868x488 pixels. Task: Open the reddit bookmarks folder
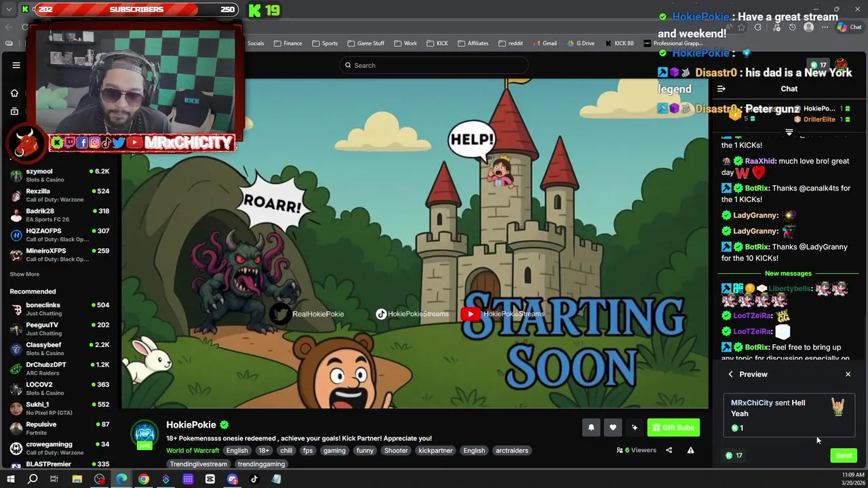tap(511, 43)
